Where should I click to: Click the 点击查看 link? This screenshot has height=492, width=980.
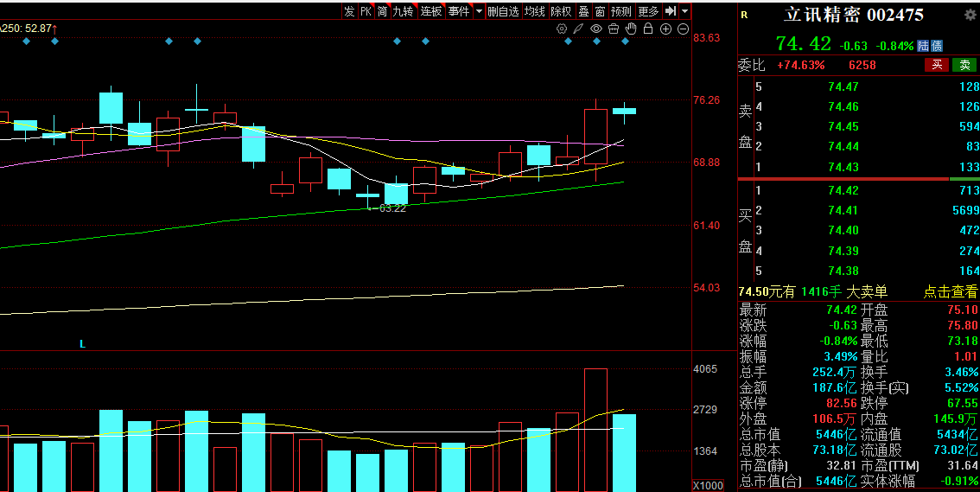click(951, 291)
